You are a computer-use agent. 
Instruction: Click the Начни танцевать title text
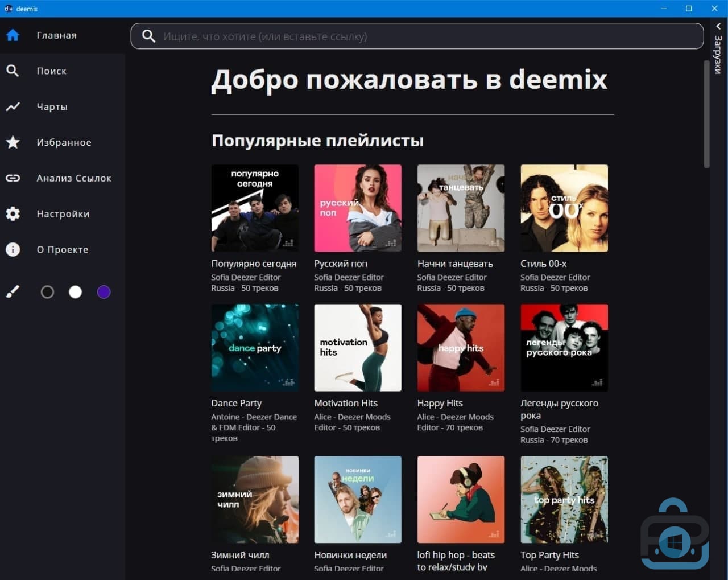coord(455,264)
